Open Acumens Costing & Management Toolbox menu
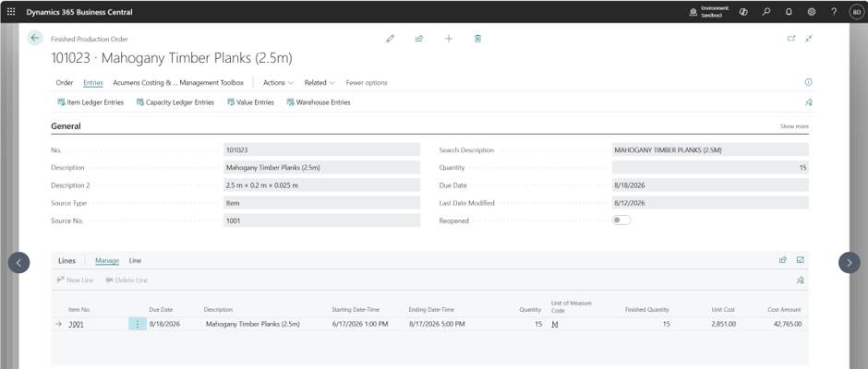868x369 pixels. point(178,82)
